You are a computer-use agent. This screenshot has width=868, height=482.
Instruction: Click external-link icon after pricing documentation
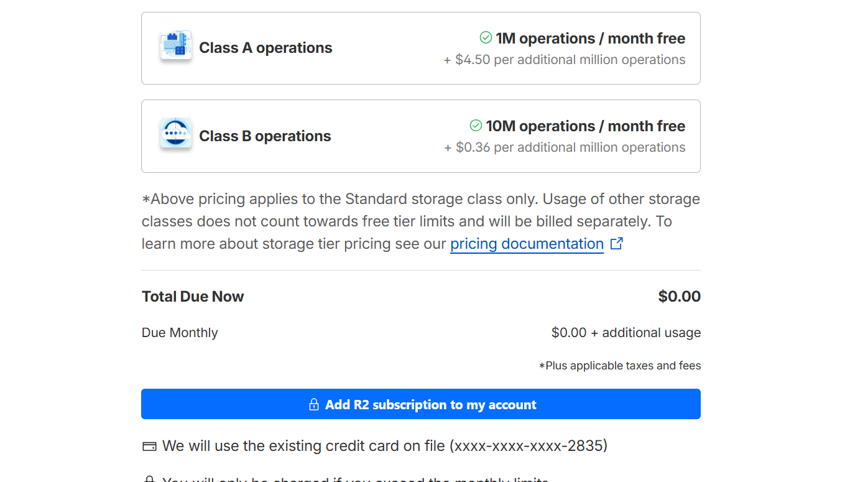pos(616,244)
